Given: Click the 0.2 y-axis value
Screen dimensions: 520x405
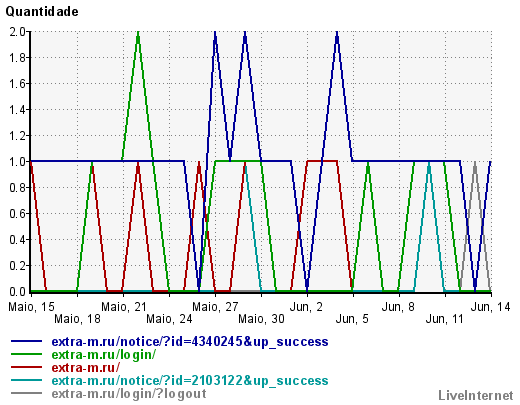Looking at the screenshot, I should click(17, 266).
